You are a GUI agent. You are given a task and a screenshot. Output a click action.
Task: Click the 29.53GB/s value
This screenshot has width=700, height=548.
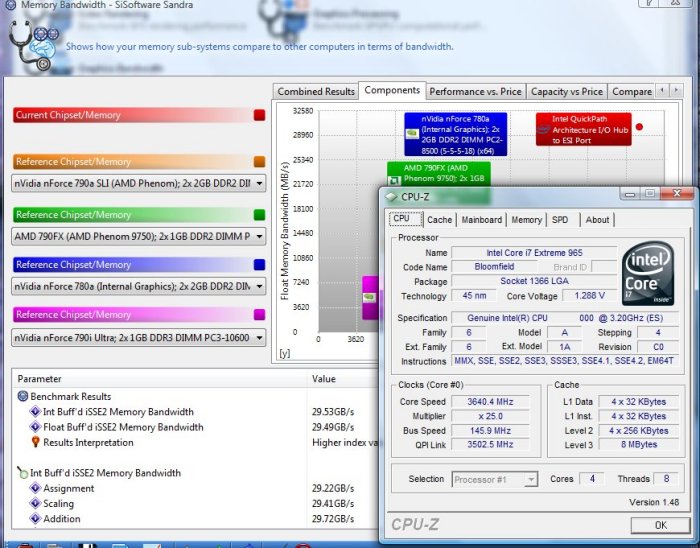point(333,411)
